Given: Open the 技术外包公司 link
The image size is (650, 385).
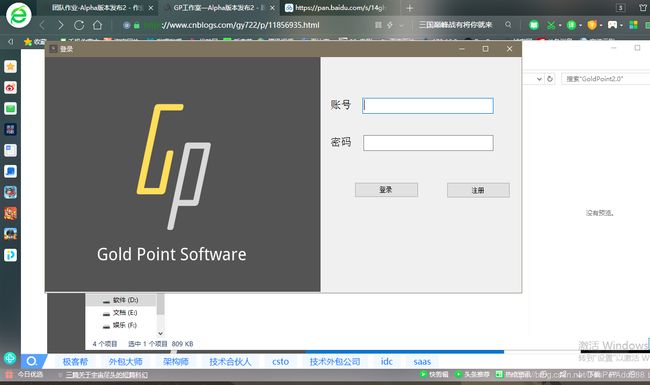Looking at the screenshot, I should coord(335,361).
